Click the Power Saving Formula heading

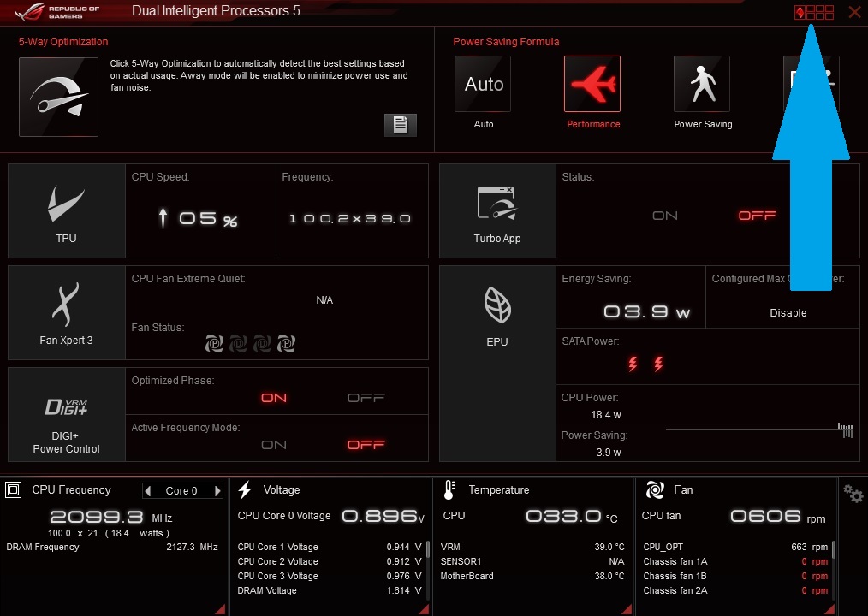[506, 42]
